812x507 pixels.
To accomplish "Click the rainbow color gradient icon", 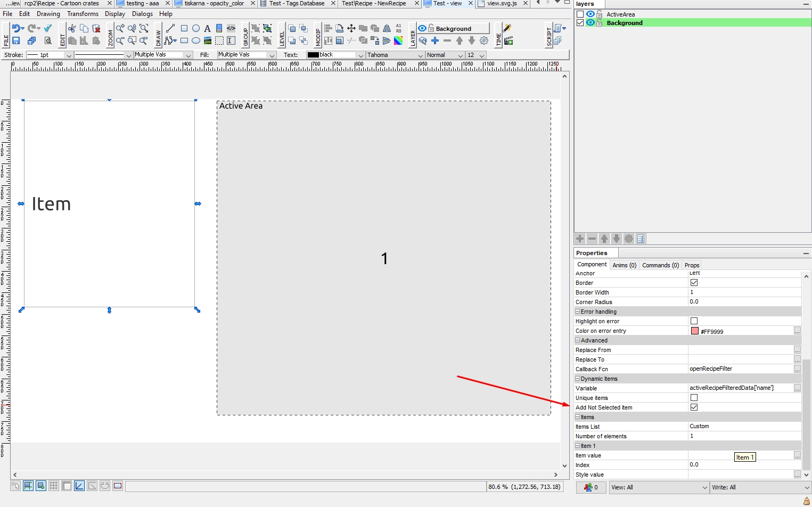I will (x=398, y=40).
